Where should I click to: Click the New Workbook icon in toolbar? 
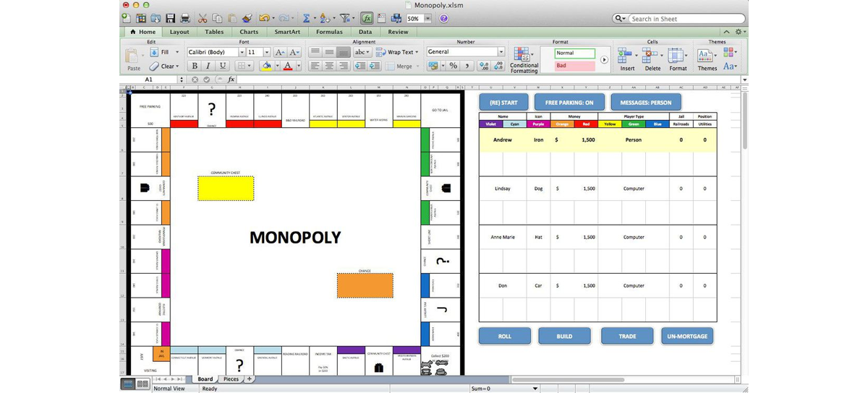click(127, 18)
